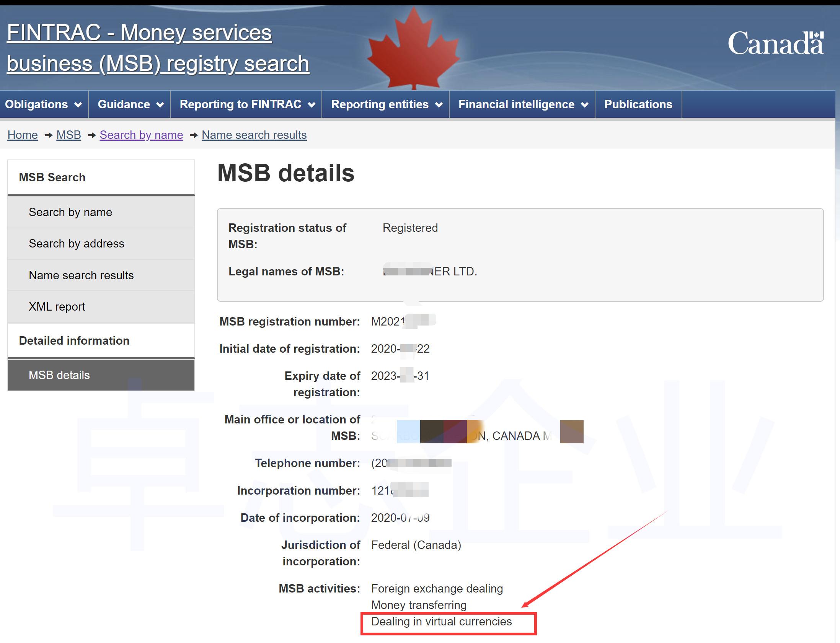This screenshot has height=643, width=840.
Task: Select Search by name in sidebar
Action: pyautogui.click(x=70, y=212)
